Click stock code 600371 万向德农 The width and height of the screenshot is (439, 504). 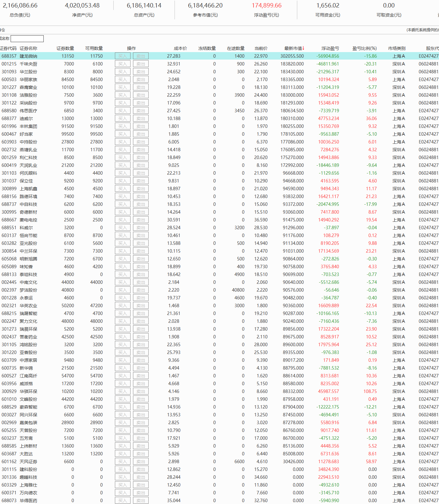coord(9,493)
